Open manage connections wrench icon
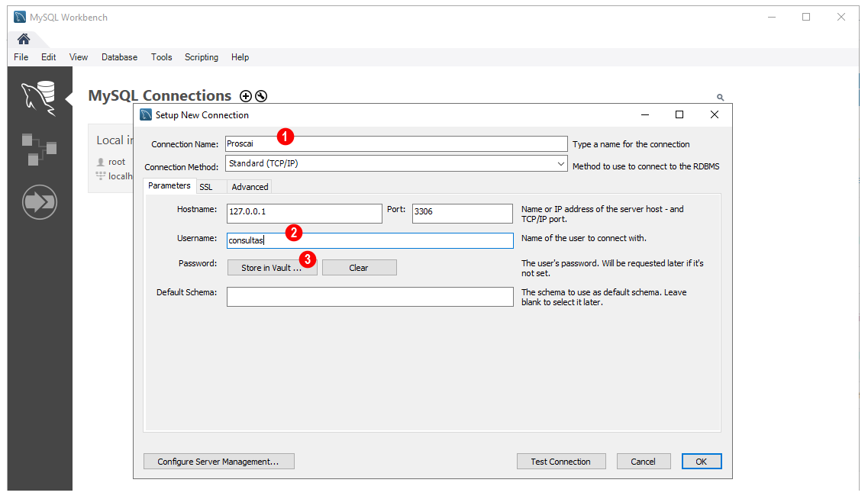Viewport: 868px width, 499px height. tap(261, 96)
